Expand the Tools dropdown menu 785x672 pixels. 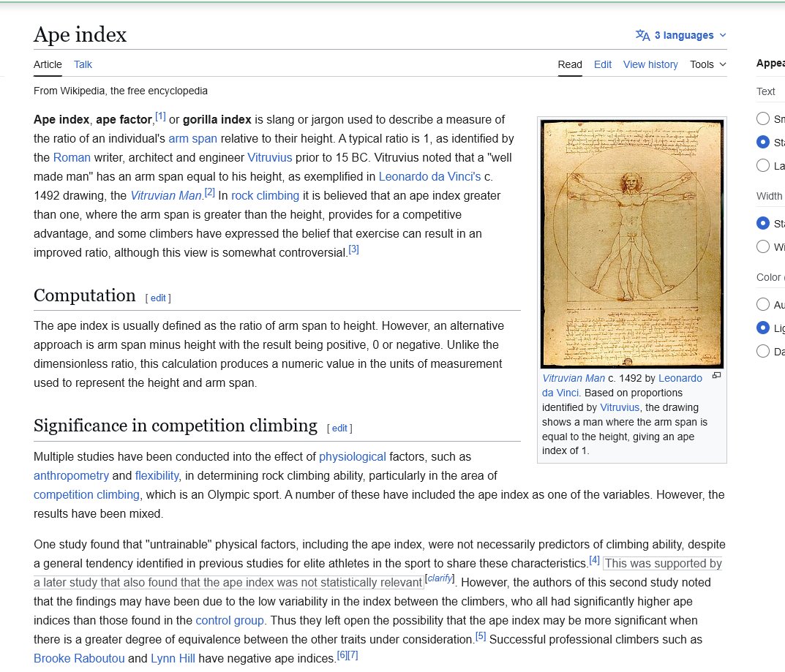tap(707, 64)
